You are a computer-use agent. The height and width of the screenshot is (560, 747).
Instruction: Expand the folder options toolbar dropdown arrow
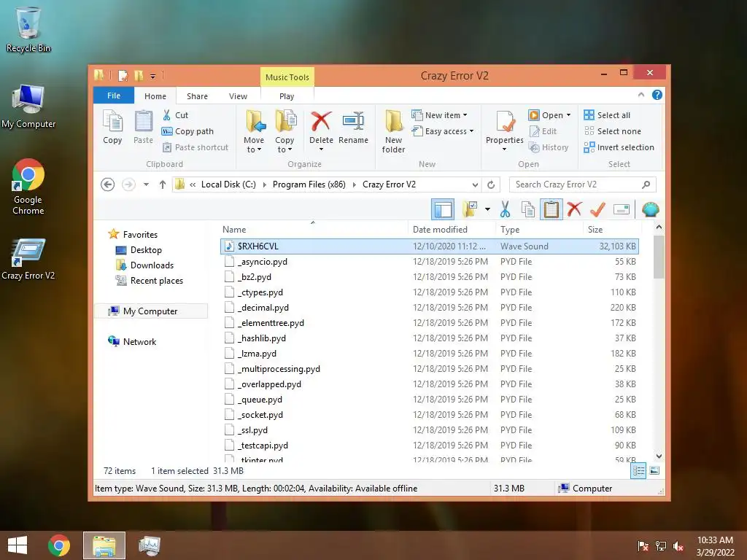coord(487,209)
